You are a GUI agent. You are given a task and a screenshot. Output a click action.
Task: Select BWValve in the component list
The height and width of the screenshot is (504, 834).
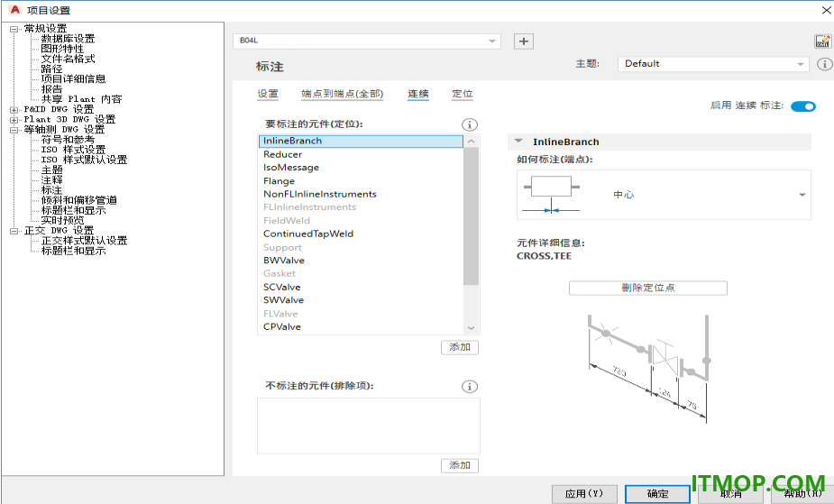pos(362,261)
